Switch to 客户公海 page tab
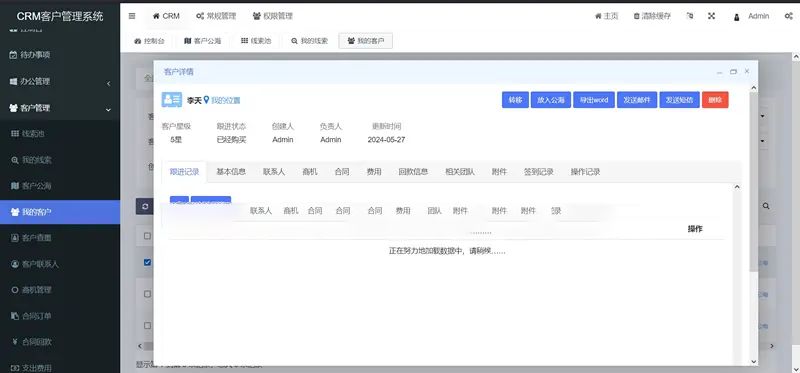The height and width of the screenshot is (373, 800). pos(203,41)
